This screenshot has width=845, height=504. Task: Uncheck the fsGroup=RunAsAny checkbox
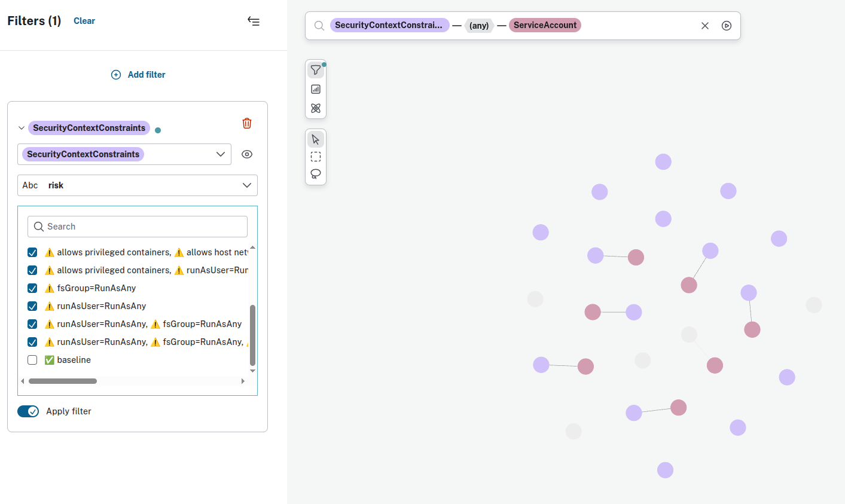(32, 288)
